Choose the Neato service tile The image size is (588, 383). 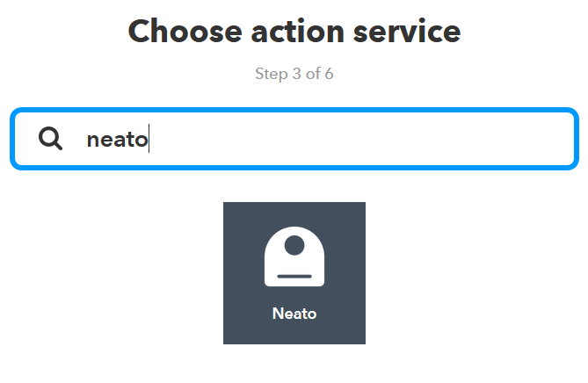(294, 273)
